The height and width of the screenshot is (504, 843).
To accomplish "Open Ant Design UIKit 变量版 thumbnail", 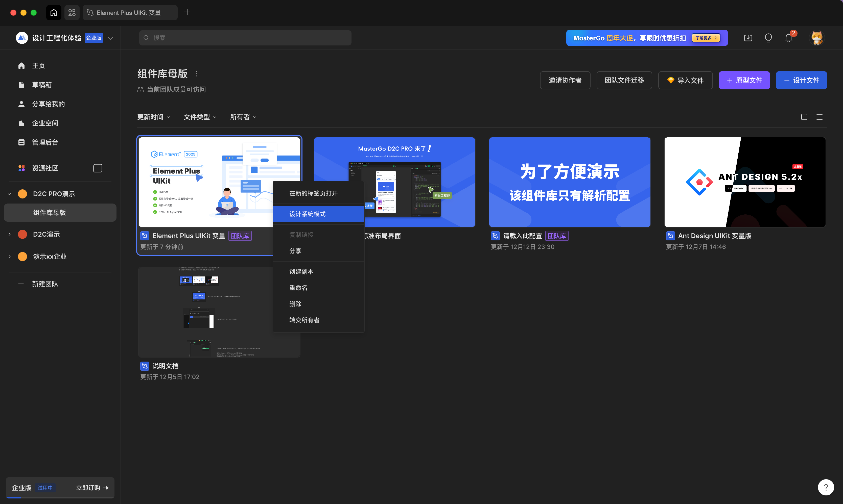I will [745, 182].
